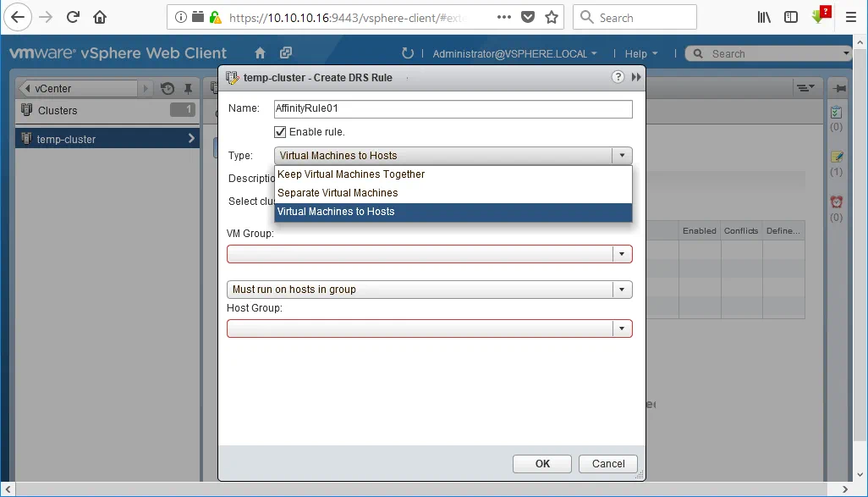Choose Separate Virtual Machines option
This screenshot has height=497, width=868.
(338, 193)
